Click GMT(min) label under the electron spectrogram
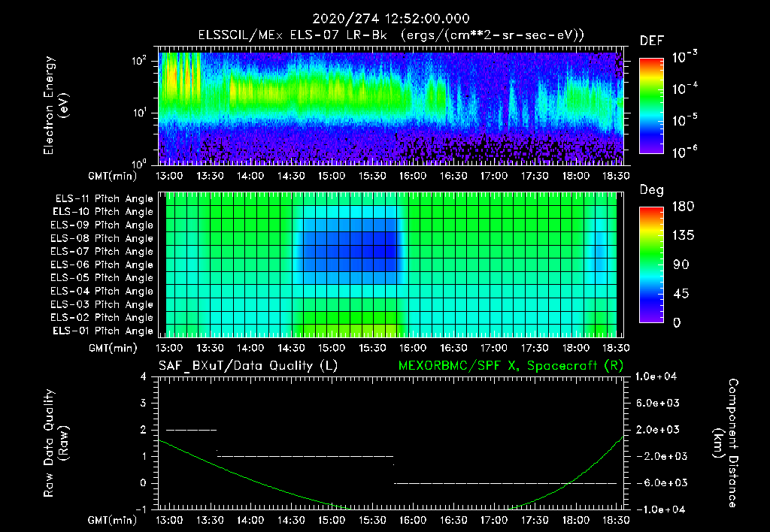Viewport: 770px width, 532px height. [113, 176]
